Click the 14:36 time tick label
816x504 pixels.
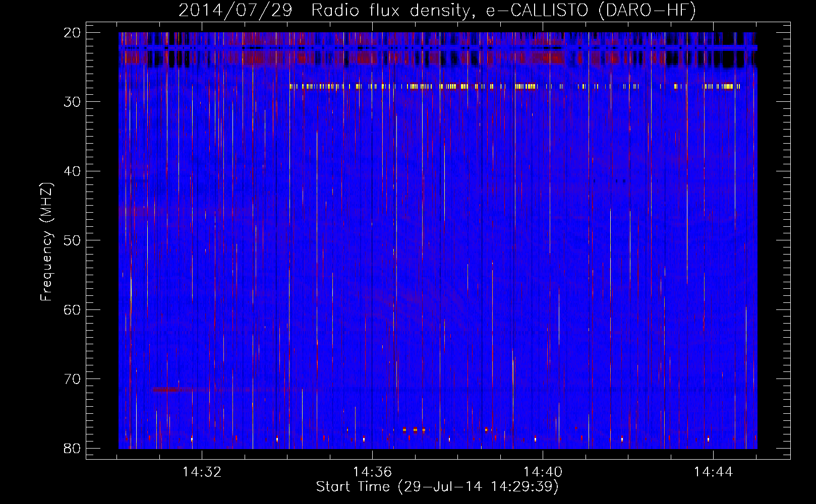[x=372, y=472]
